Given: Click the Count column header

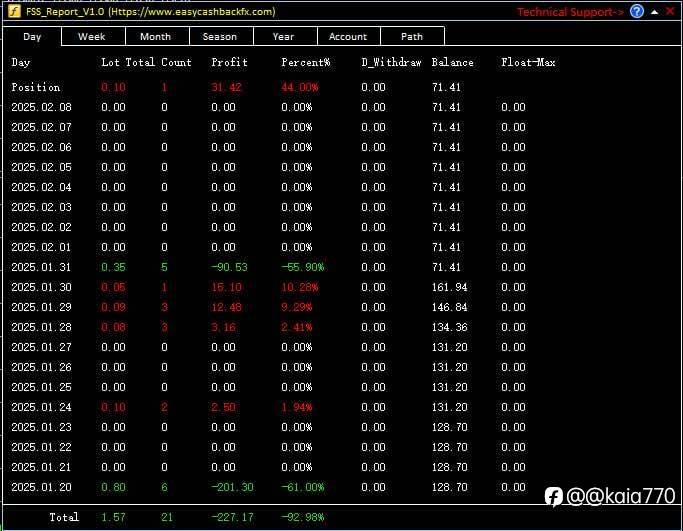Looking at the screenshot, I should pos(176,62).
